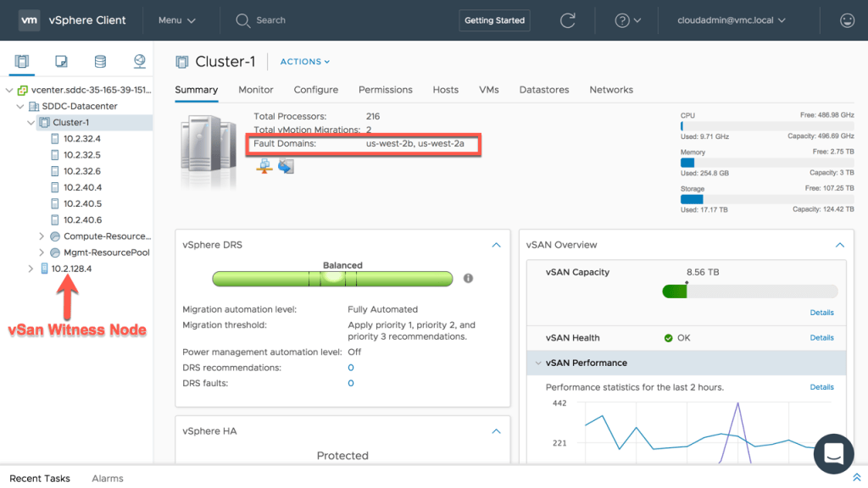Collapse the vSAN Overview panel
Image resolution: width=868 pixels, height=488 pixels.
(840, 245)
